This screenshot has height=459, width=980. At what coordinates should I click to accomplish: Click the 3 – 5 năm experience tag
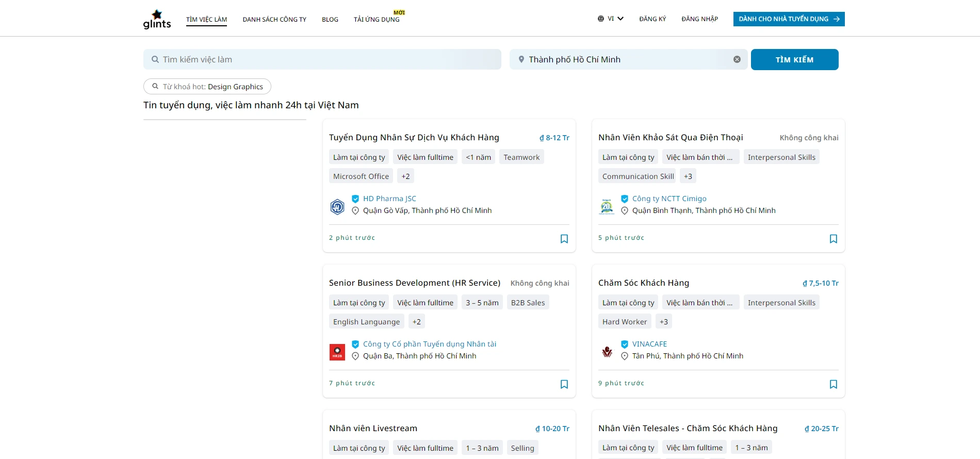pos(482,302)
